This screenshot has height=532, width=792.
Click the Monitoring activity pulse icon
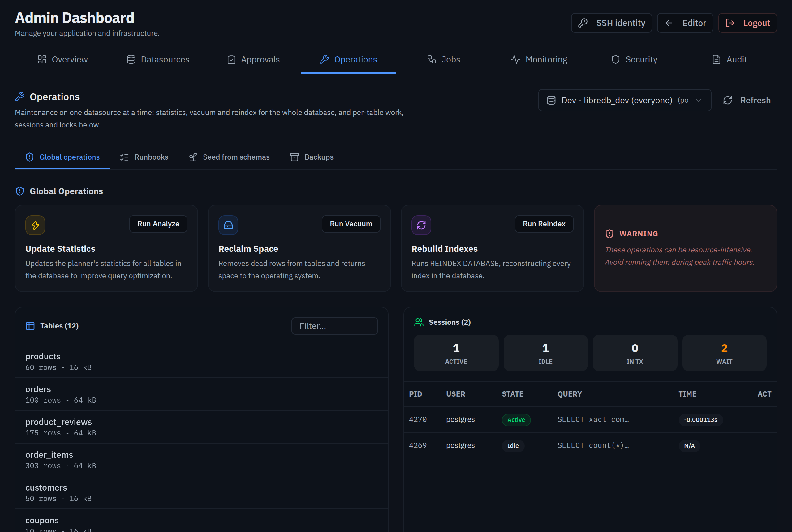[x=515, y=59]
